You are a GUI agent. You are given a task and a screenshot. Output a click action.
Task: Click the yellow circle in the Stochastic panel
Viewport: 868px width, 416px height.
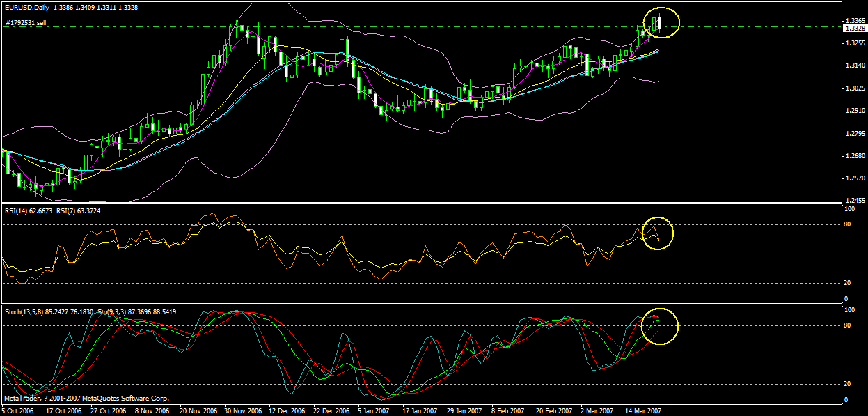click(x=660, y=325)
